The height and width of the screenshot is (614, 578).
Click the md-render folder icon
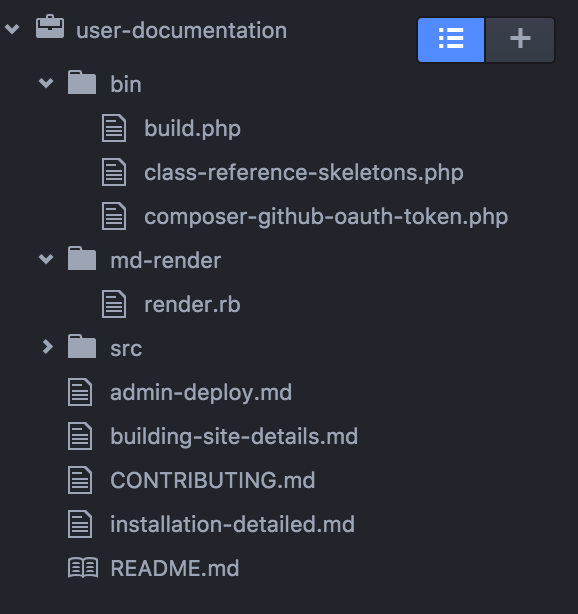coord(81,258)
